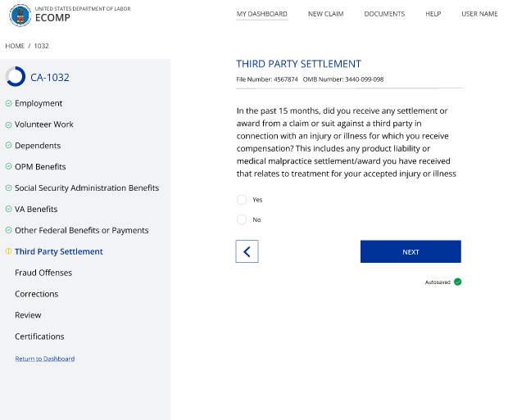Click the Return to Dashboard link
This screenshot has width=508, height=420.
(44, 359)
